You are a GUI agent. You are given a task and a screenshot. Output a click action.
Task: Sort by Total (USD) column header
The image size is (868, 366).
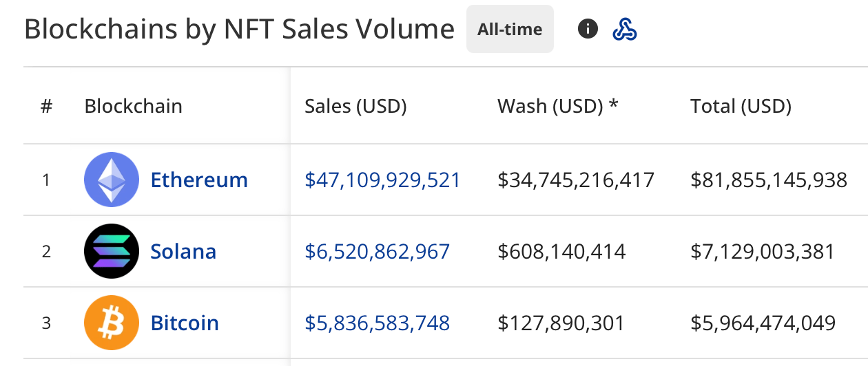click(741, 106)
